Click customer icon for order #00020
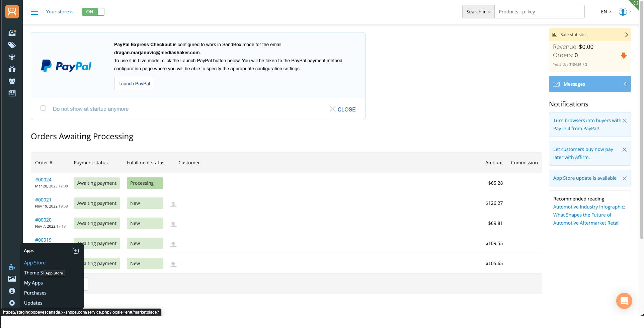This screenshot has width=644, height=328. coord(173,224)
